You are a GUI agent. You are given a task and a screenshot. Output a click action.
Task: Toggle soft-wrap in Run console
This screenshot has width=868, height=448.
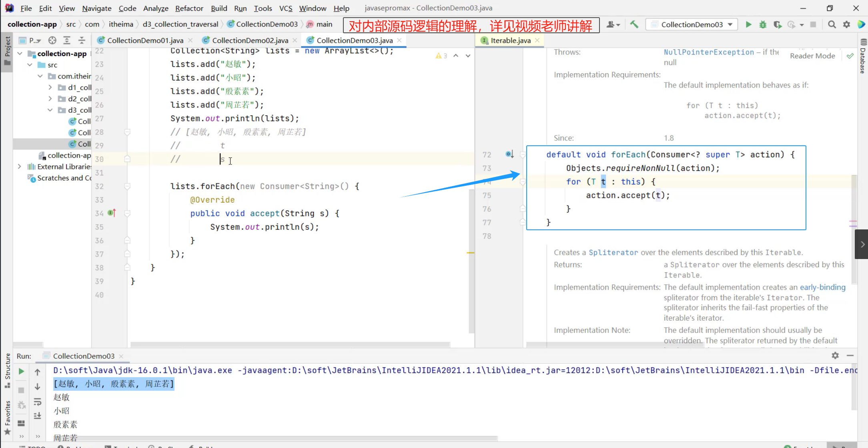[x=38, y=402]
